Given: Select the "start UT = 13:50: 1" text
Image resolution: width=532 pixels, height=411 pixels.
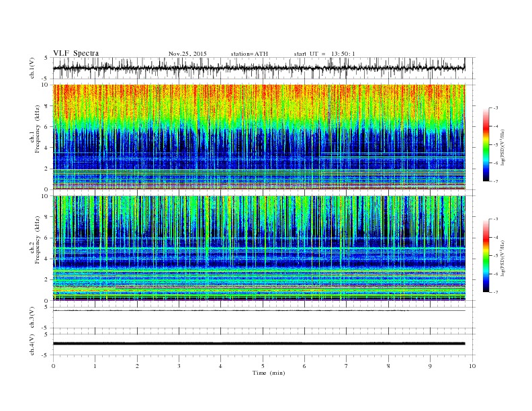Looking at the screenshot, I should [x=324, y=54].
